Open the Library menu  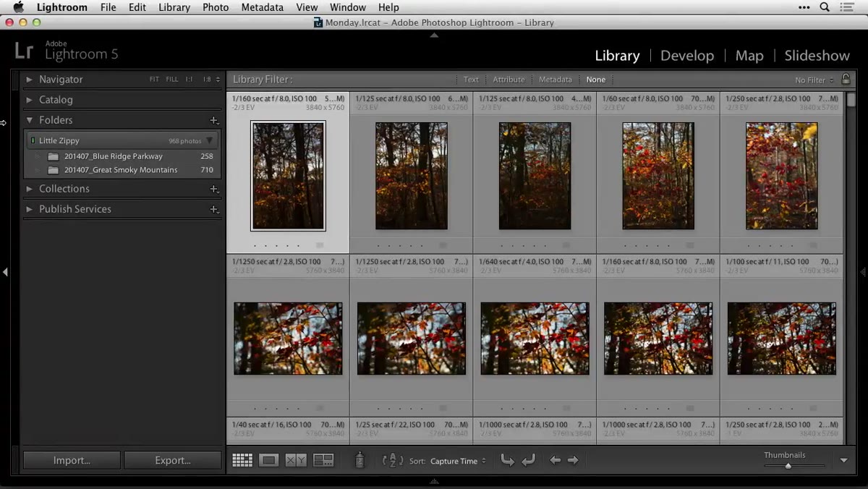[174, 7]
